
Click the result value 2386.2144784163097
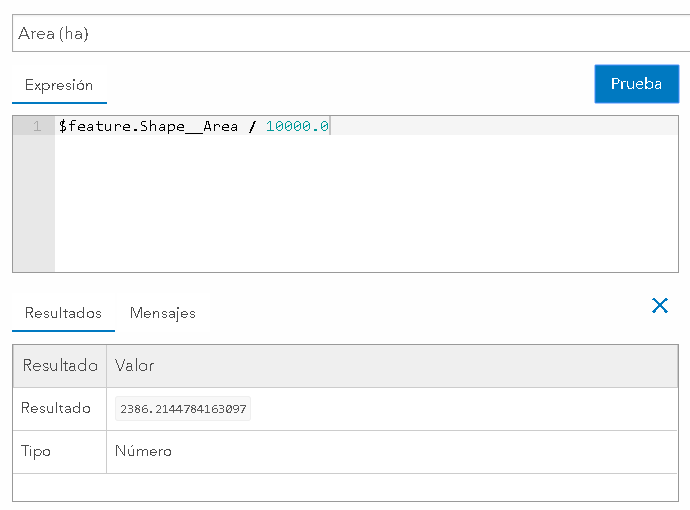(x=183, y=409)
